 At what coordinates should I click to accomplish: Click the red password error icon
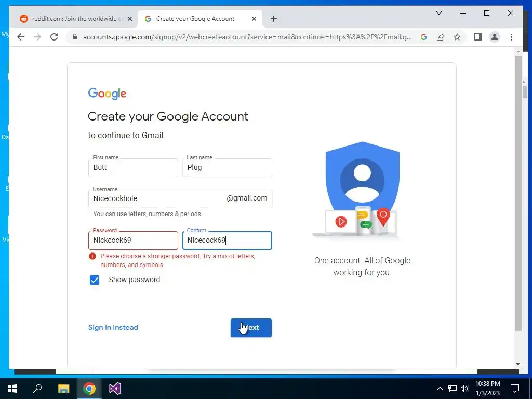[92, 256]
